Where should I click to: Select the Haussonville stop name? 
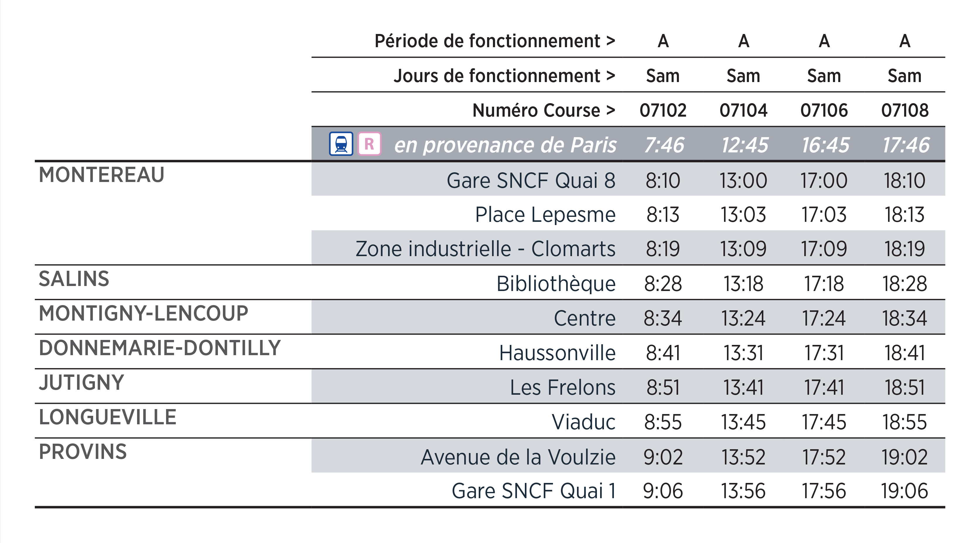(557, 353)
